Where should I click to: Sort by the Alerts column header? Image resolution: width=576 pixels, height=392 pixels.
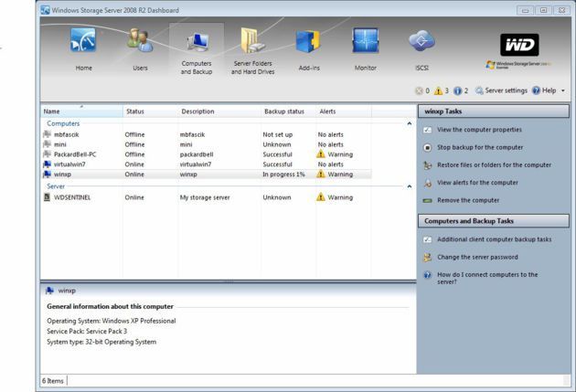(x=344, y=111)
